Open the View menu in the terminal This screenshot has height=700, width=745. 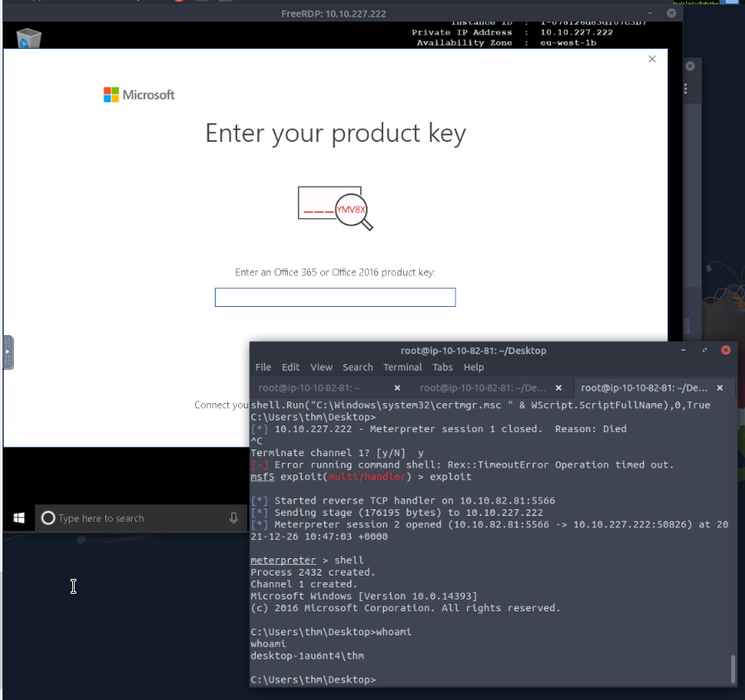(x=321, y=367)
